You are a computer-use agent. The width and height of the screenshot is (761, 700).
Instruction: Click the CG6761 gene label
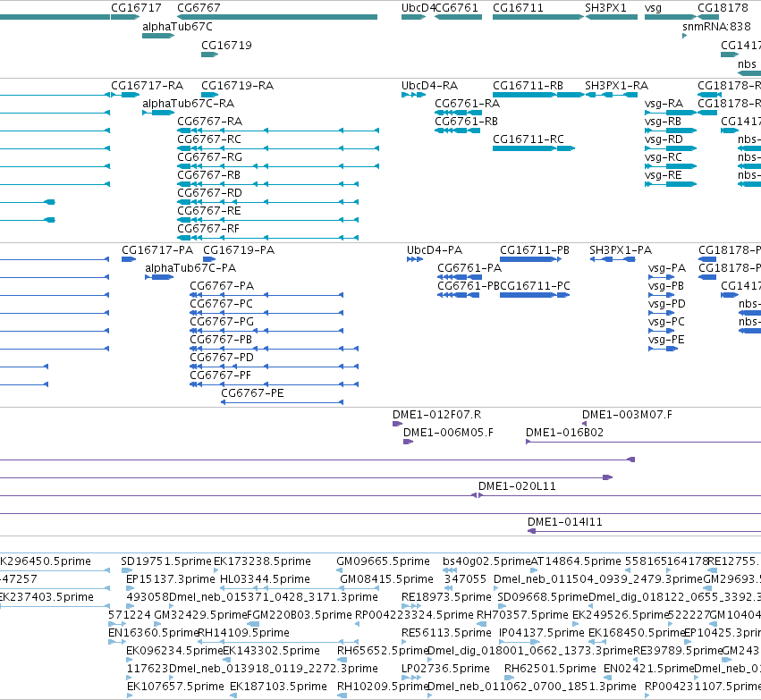[457, 8]
